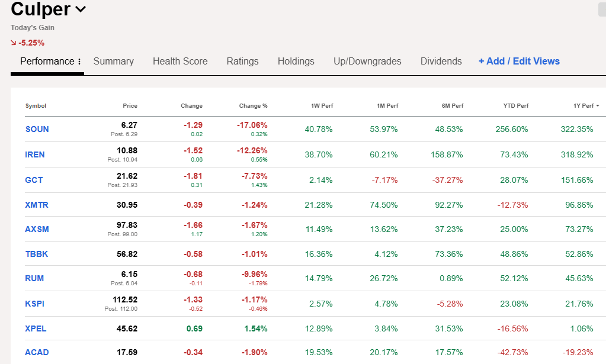
Task: Sort by the 1M Perf column
Action: tap(387, 106)
